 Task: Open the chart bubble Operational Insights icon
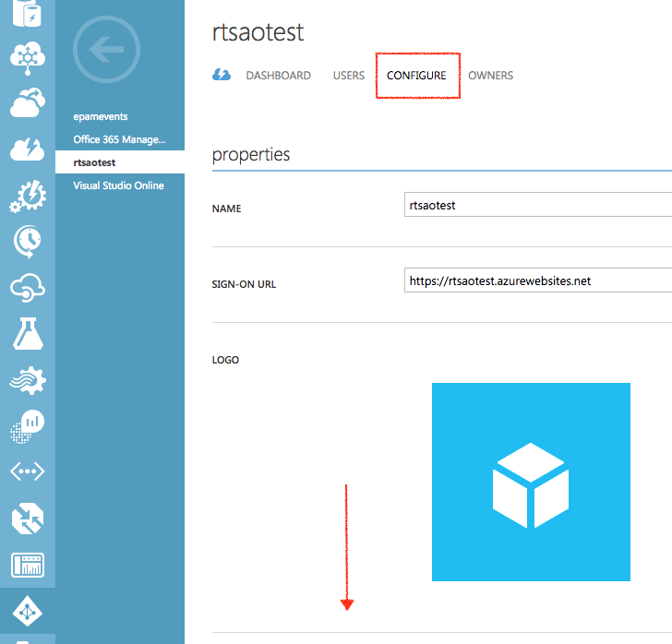(28, 426)
